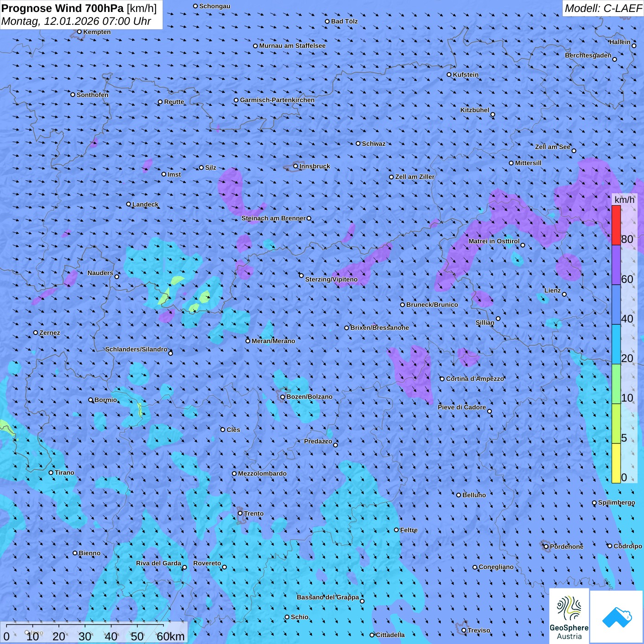644x644 pixels.
Task: Click the 'Kempten' label
Action: pyautogui.click(x=97, y=32)
